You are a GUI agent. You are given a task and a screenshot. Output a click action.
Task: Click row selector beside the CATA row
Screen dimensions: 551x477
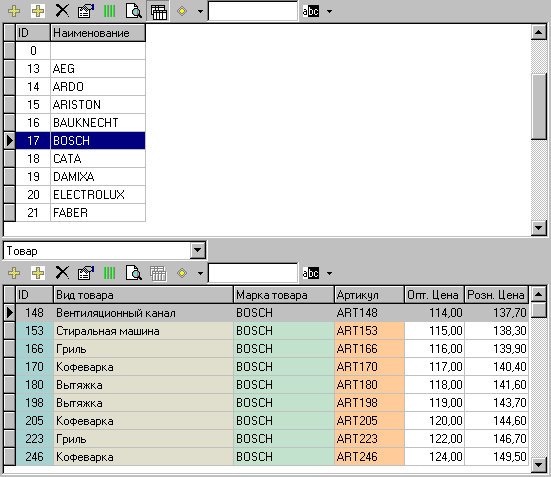9,159
